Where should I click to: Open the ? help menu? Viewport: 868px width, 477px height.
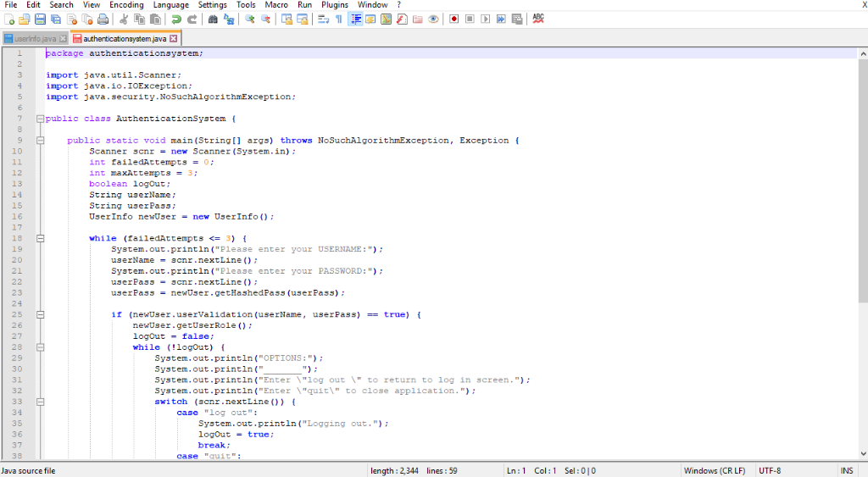coord(398,5)
